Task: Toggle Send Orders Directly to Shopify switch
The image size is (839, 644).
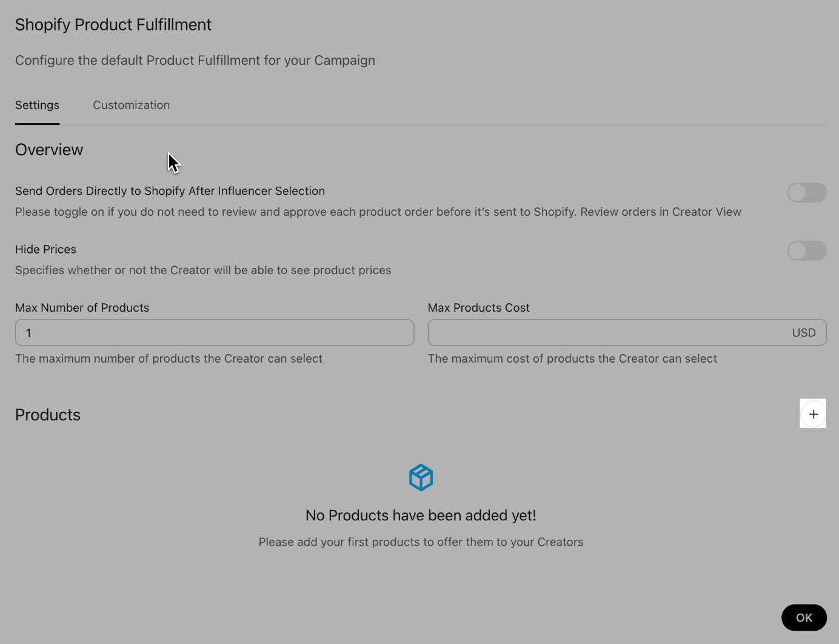Action: [807, 193]
